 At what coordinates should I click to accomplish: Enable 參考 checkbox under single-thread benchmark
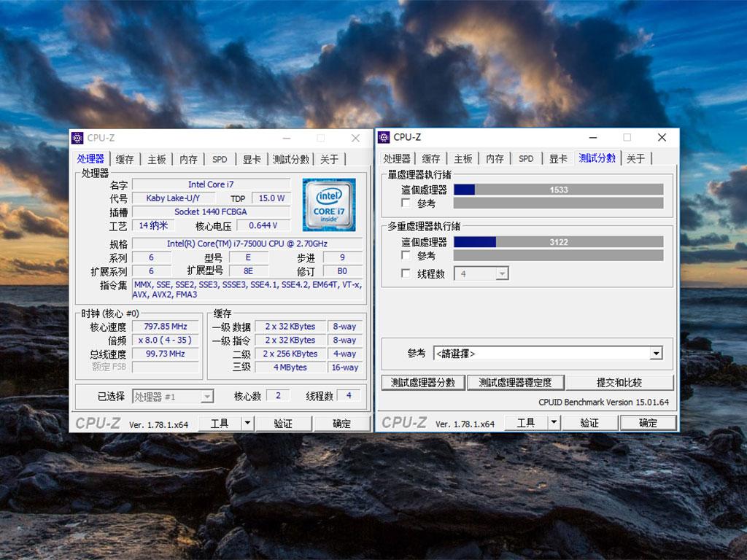point(406,203)
